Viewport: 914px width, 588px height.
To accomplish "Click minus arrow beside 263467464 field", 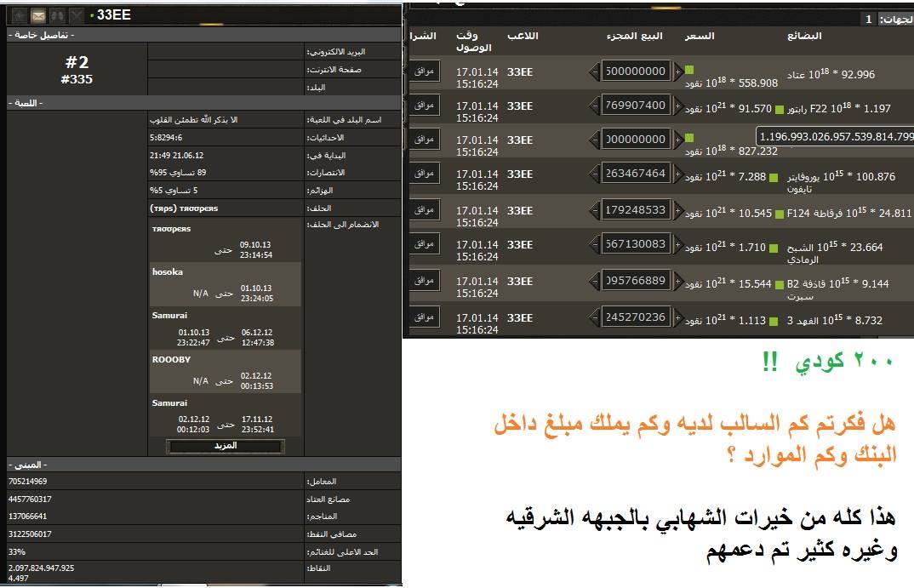I will (594, 174).
